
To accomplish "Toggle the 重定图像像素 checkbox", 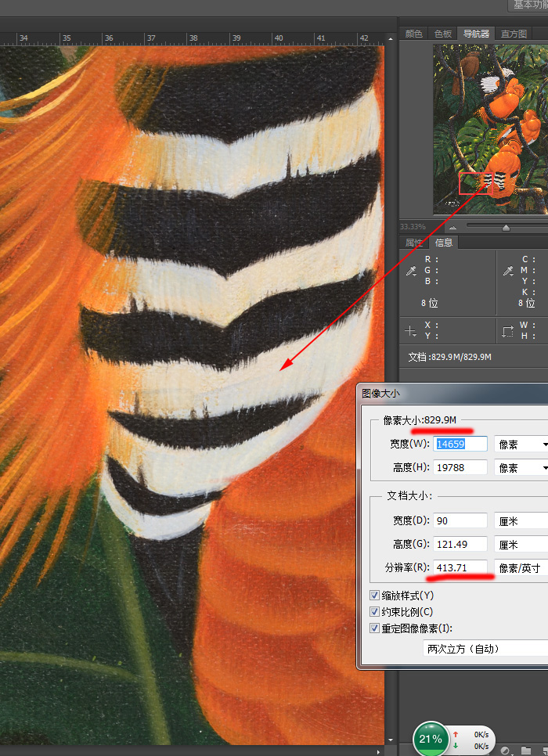I will (374, 628).
